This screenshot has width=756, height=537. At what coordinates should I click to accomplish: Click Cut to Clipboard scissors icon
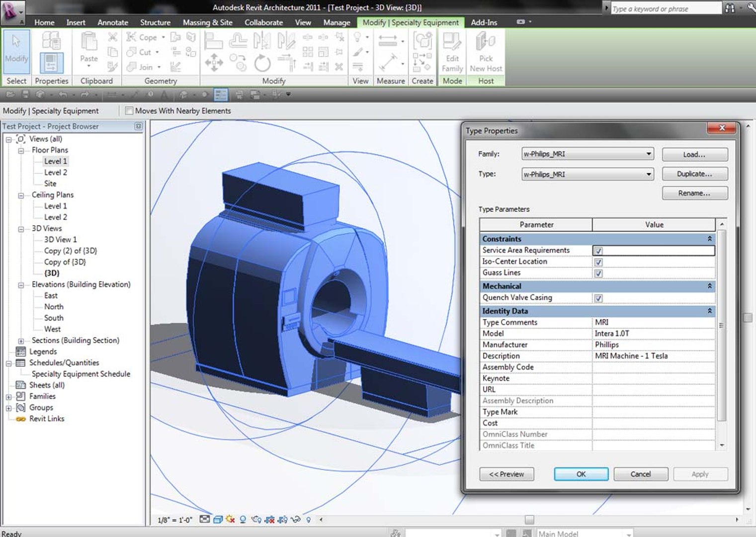pyautogui.click(x=113, y=37)
